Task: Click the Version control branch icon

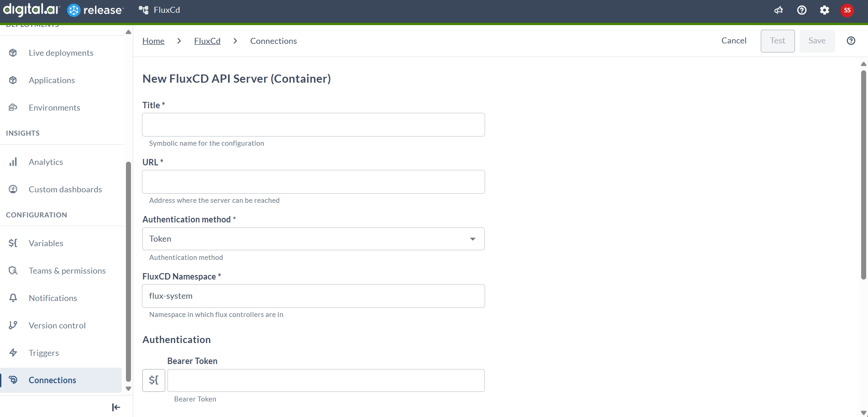Action: coord(13,325)
